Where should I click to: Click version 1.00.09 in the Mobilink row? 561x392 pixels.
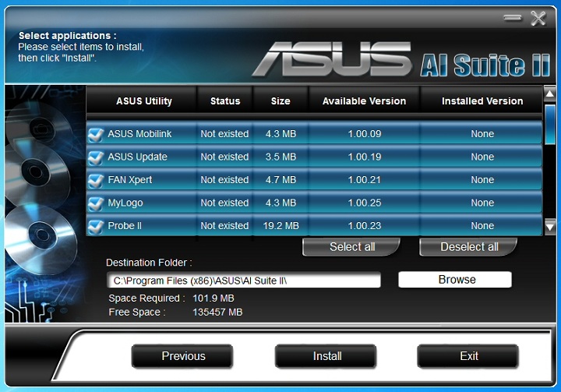pyautogui.click(x=365, y=134)
